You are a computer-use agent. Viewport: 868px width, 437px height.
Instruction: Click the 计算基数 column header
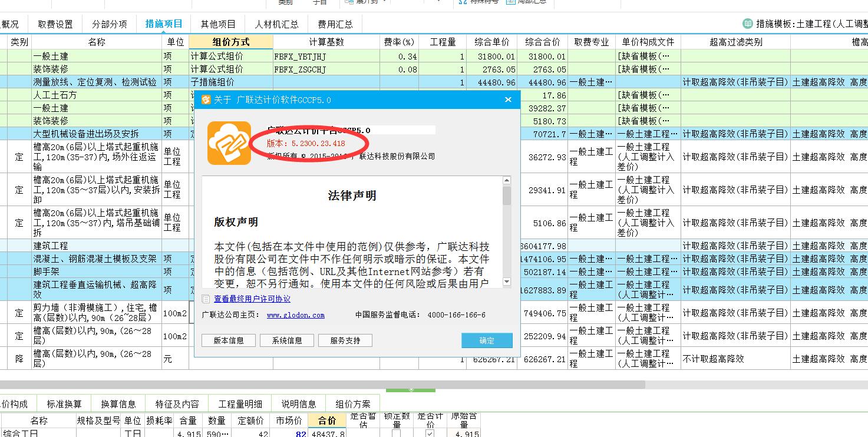(326, 42)
